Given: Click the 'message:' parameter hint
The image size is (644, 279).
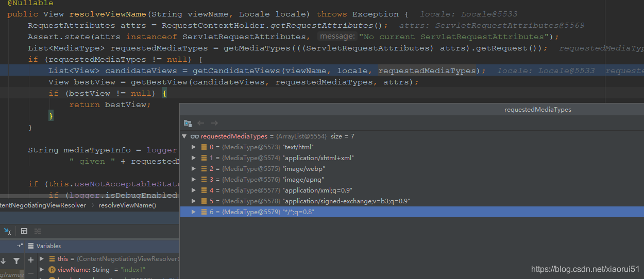Looking at the screenshot, I should click(337, 37).
